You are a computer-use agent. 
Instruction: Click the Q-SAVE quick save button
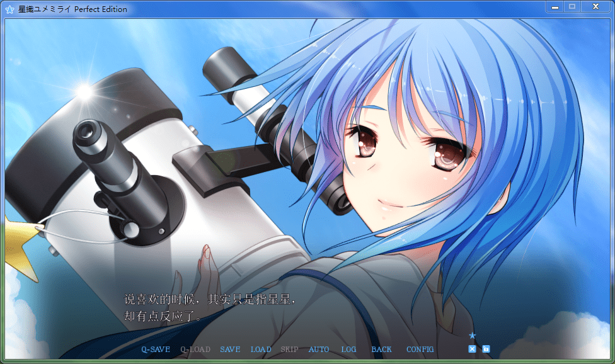155,350
